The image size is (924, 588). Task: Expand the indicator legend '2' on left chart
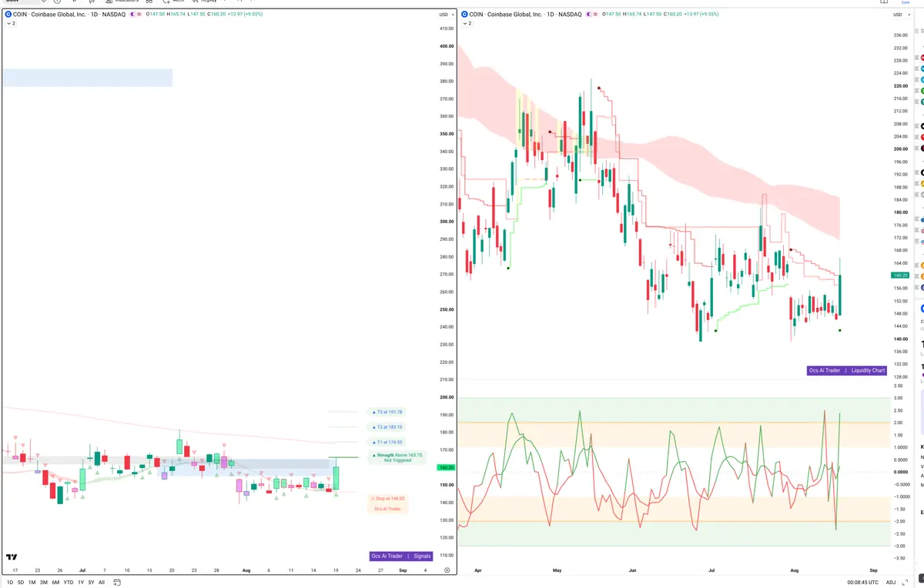11,24
